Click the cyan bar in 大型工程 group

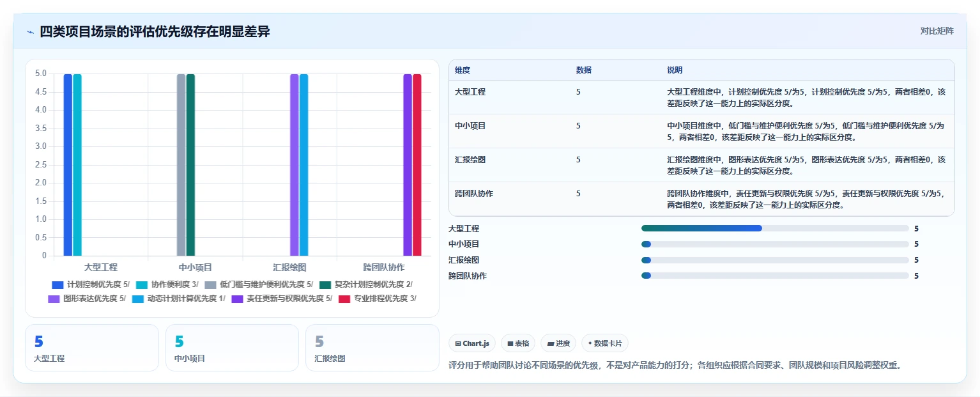(x=77, y=165)
